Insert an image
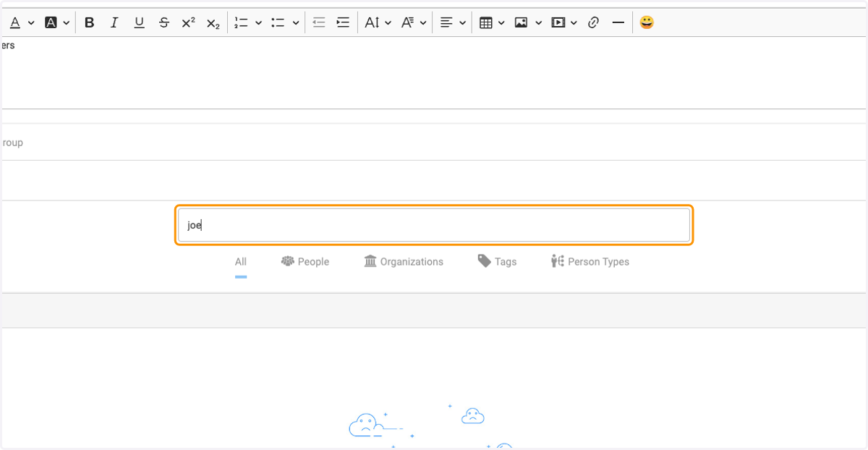The height and width of the screenshot is (450, 868). click(521, 22)
